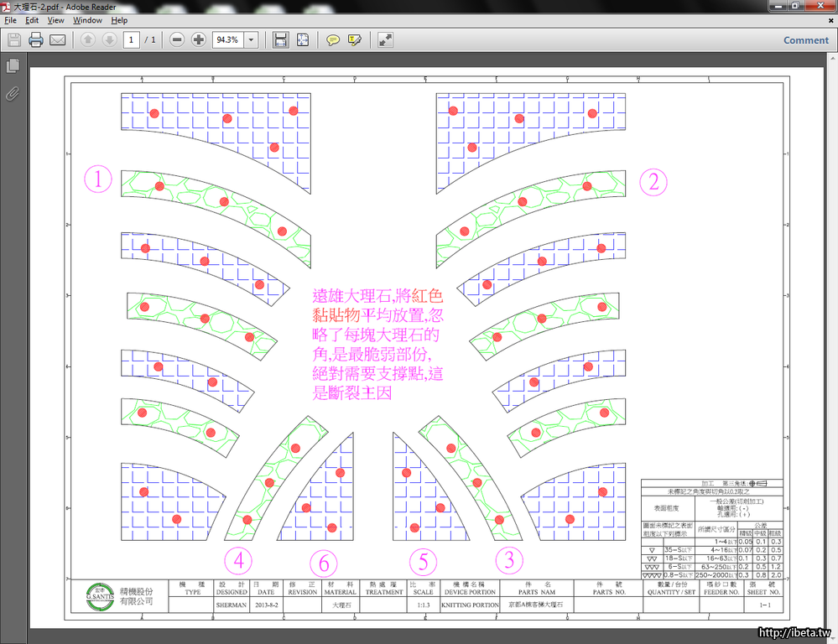Image resolution: width=838 pixels, height=644 pixels.
Task: Switch to read mode view
Action: point(385,39)
